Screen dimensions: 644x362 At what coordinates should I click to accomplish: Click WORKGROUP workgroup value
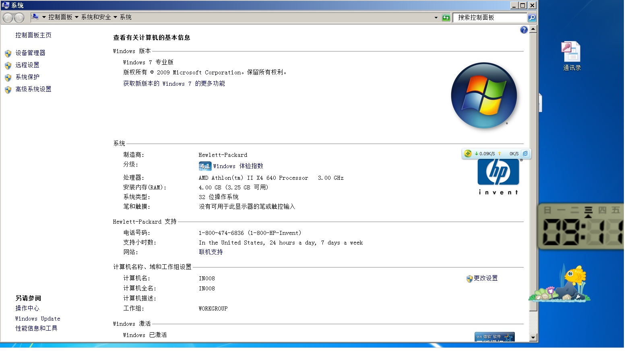click(x=213, y=309)
